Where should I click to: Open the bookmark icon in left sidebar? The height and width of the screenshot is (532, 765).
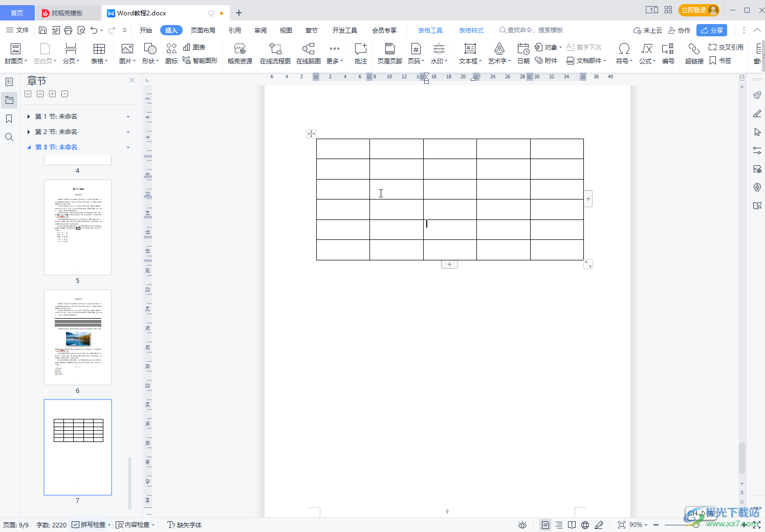pos(9,119)
